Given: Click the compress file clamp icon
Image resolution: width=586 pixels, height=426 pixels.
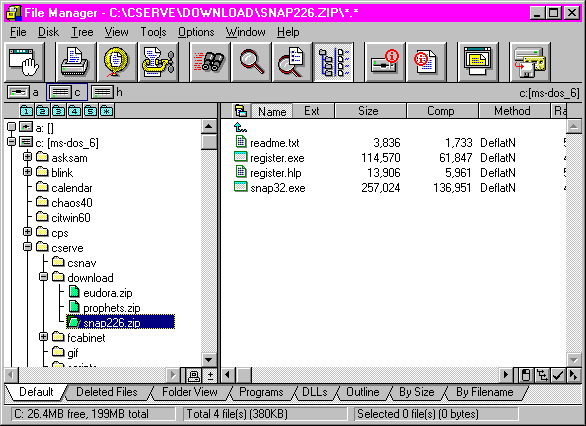Looking at the screenshot, I should pos(158,62).
